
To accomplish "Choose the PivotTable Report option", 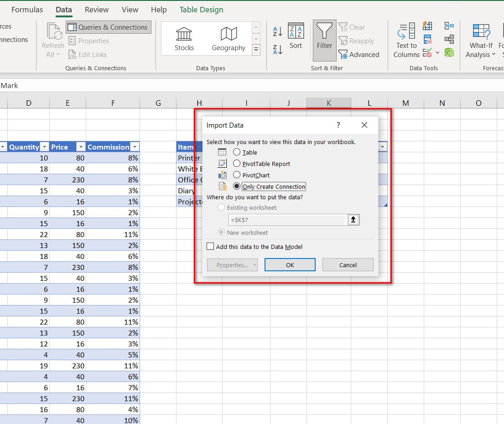I will 237,163.
